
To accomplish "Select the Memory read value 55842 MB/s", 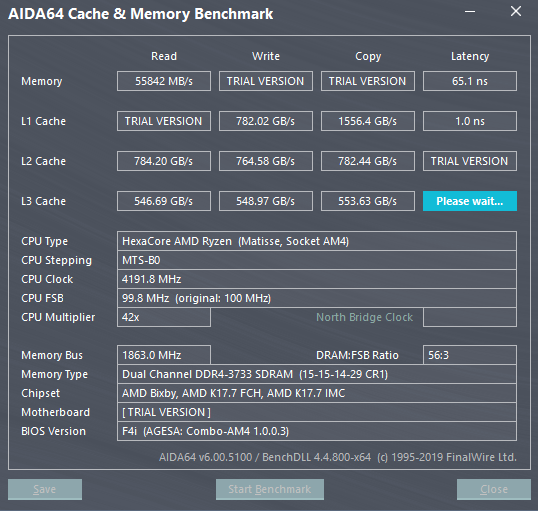I will coord(164,81).
